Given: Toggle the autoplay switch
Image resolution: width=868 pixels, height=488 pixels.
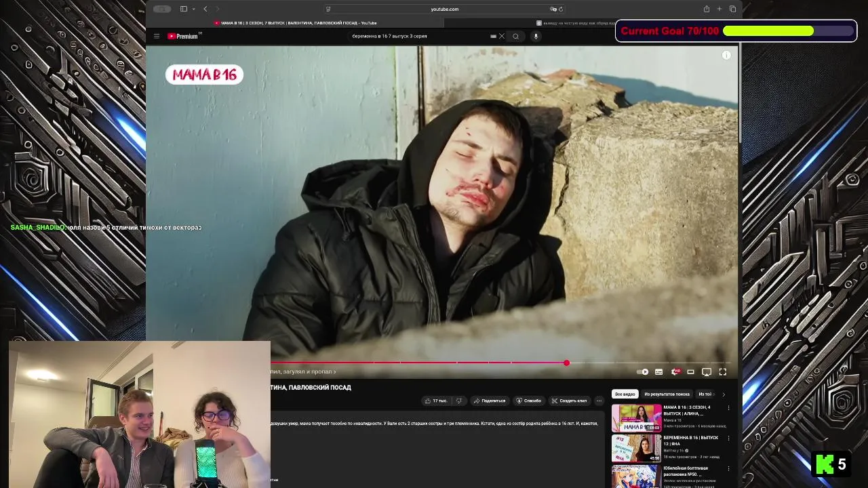Looking at the screenshot, I should click(643, 371).
